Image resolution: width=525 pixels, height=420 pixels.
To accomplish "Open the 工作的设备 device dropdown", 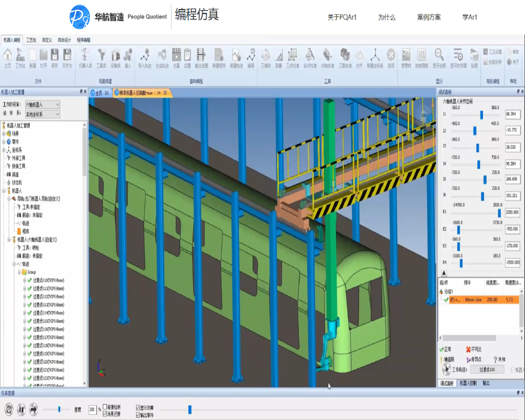I will click(x=42, y=104).
